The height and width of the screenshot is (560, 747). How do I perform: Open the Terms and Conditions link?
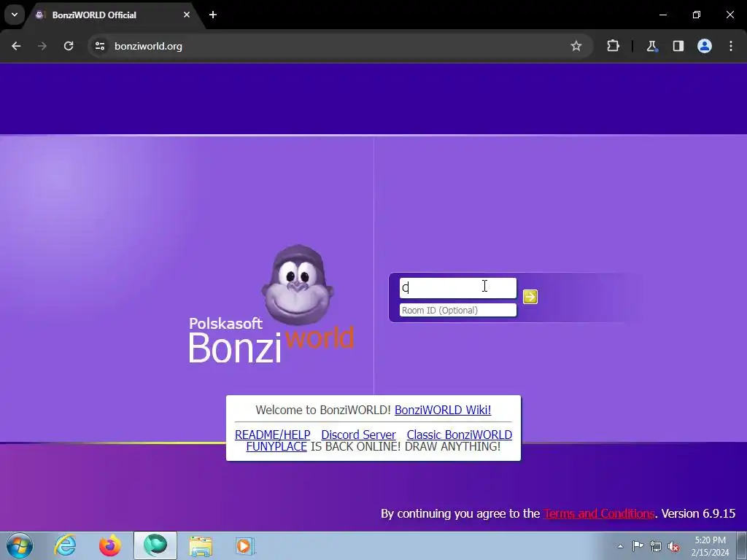click(x=599, y=513)
